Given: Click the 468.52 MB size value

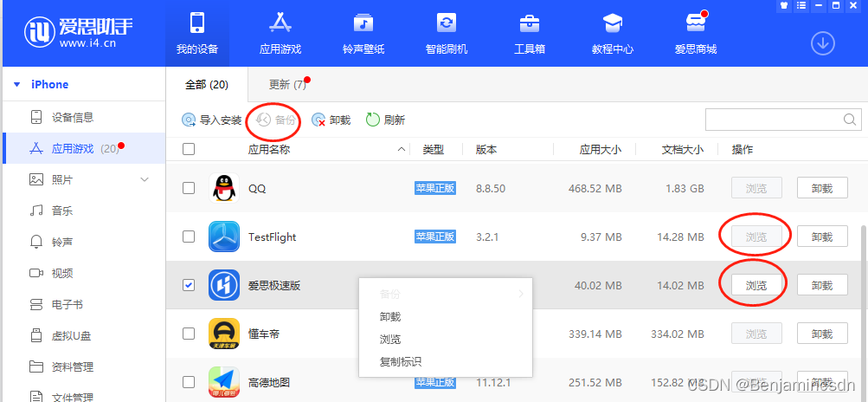Looking at the screenshot, I should 595,189.
